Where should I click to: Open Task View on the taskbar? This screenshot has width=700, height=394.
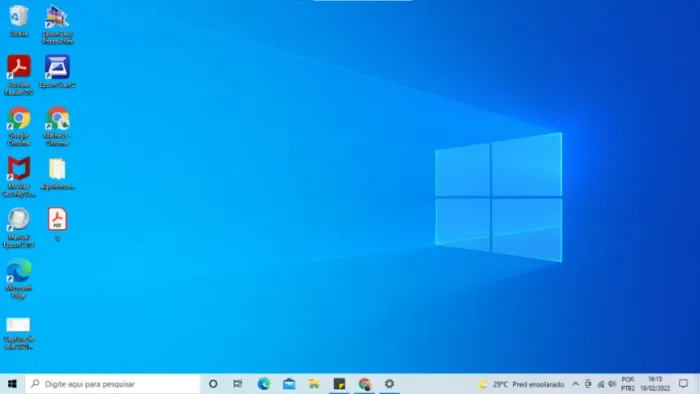(238, 384)
